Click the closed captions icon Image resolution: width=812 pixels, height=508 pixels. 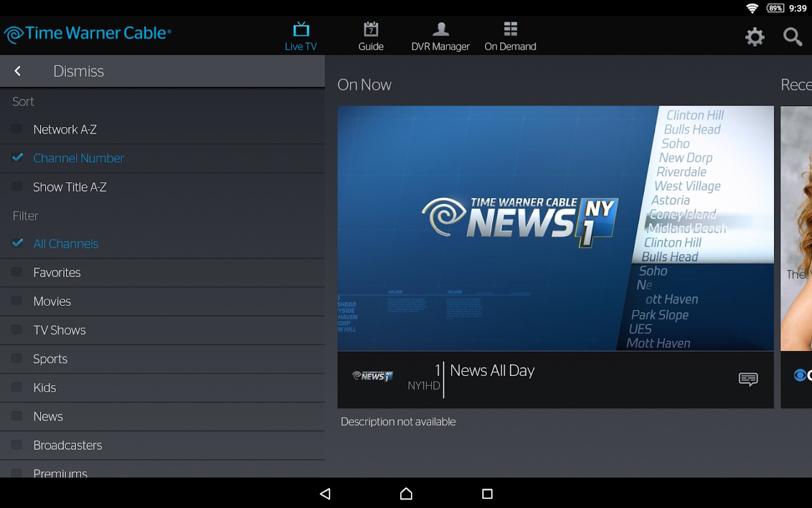pos(748,379)
